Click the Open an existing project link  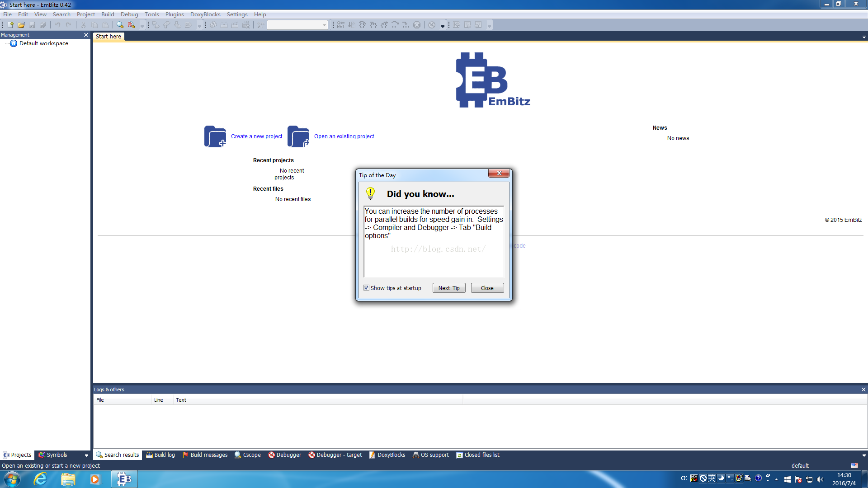[x=344, y=136]
